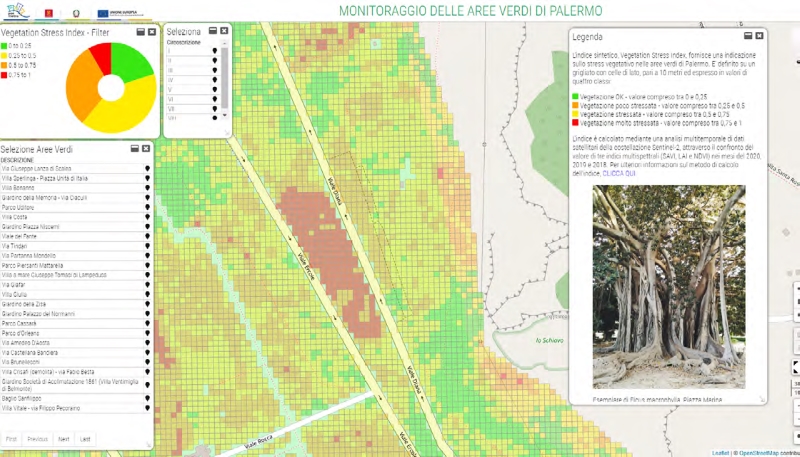Click the marker icon for Via Giafar

147,285
